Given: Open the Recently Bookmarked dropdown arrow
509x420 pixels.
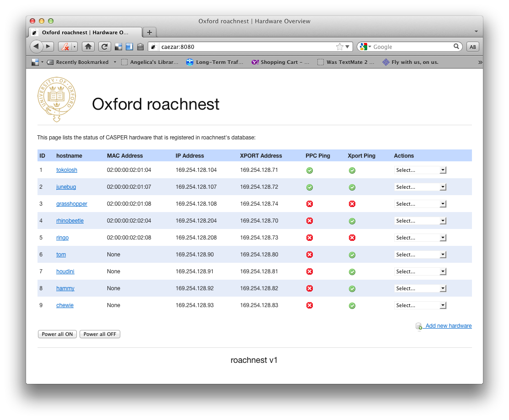Looking at the screenshot, I should tap(115, 62).
